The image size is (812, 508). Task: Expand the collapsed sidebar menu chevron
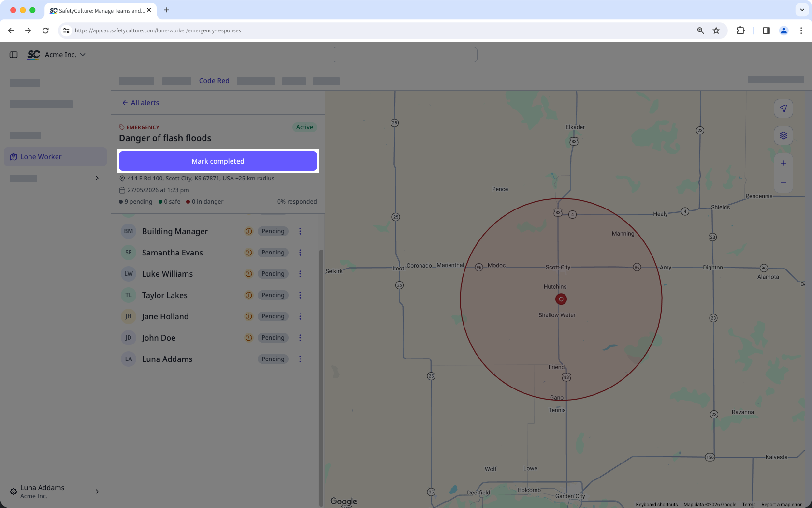97,178
